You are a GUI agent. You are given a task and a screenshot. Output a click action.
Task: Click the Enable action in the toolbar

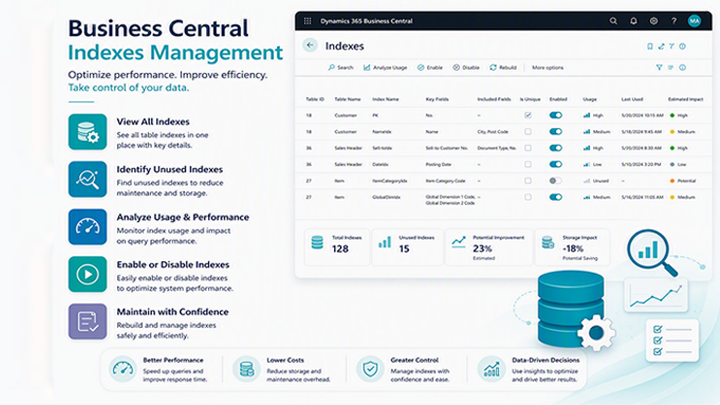click(x=430, y=68)
